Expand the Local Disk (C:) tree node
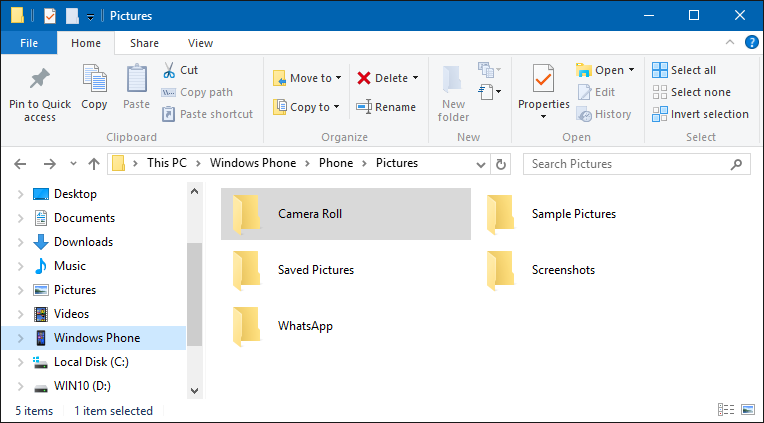 point(20,362)
